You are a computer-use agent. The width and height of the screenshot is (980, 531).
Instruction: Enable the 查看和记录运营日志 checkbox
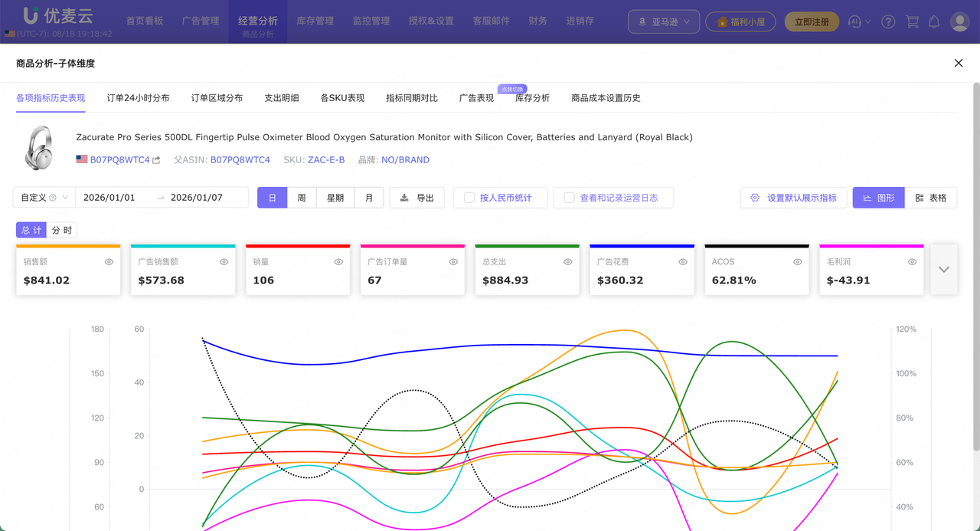point(569,198)
